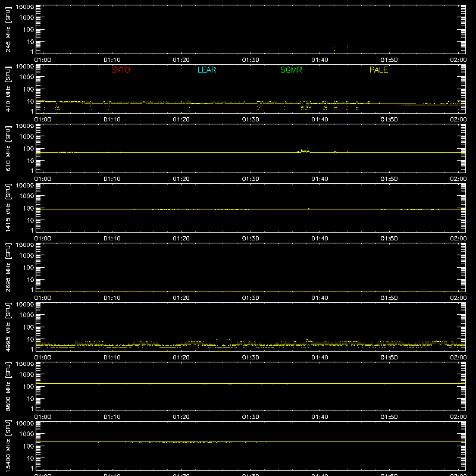Image resolution: width=476 pixels, height=476 pixels.
Task: Select the 15400 MHz [SFU] axis title
Action: [8, 446]
